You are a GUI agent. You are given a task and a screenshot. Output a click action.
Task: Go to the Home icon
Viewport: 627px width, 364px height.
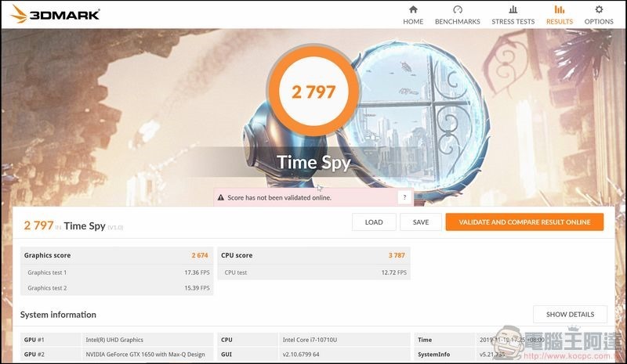coord(413,9)
